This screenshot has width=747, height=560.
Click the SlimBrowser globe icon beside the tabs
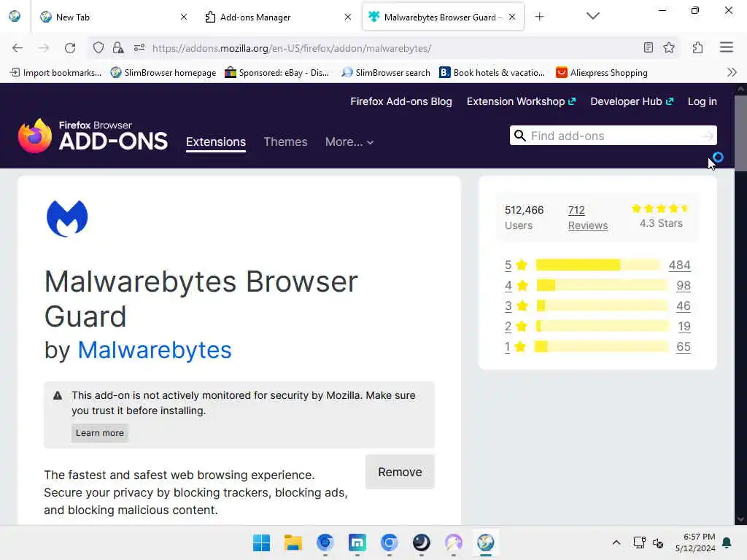(15, 16)
